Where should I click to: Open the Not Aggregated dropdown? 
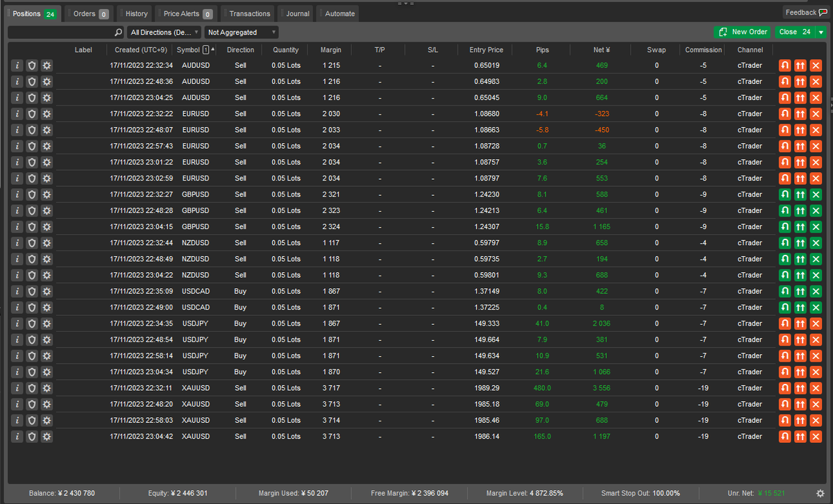[x=242, y=32]
